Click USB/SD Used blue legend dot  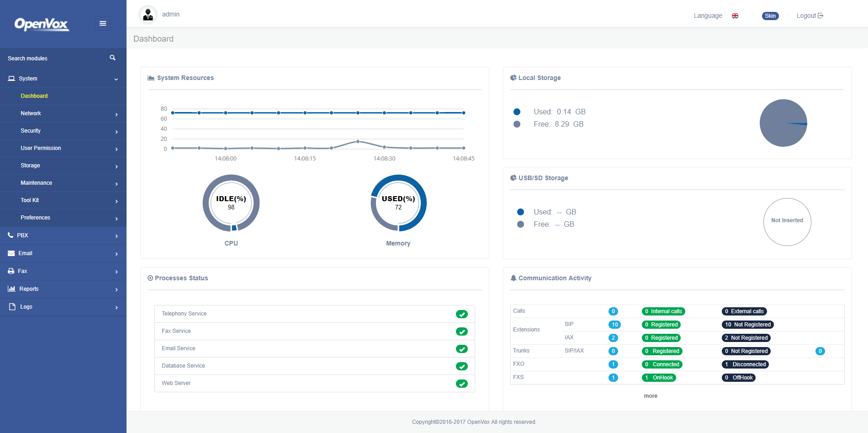[x=520, y=212]
